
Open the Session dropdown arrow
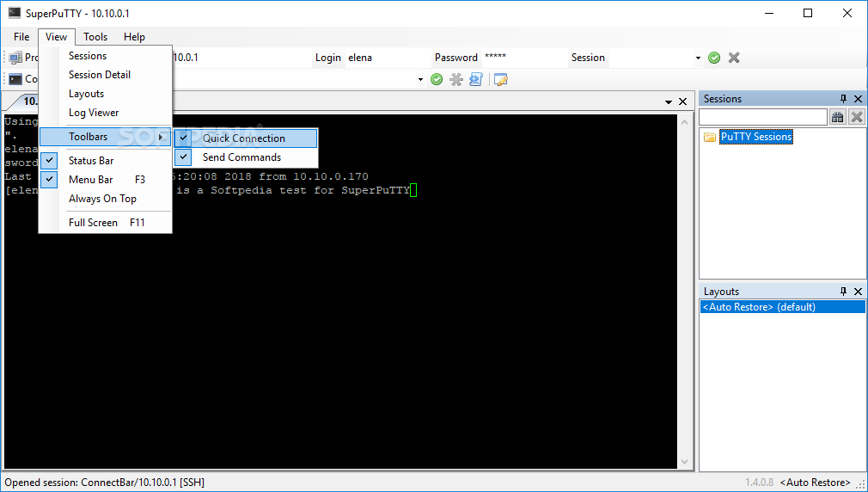(698, 58)
